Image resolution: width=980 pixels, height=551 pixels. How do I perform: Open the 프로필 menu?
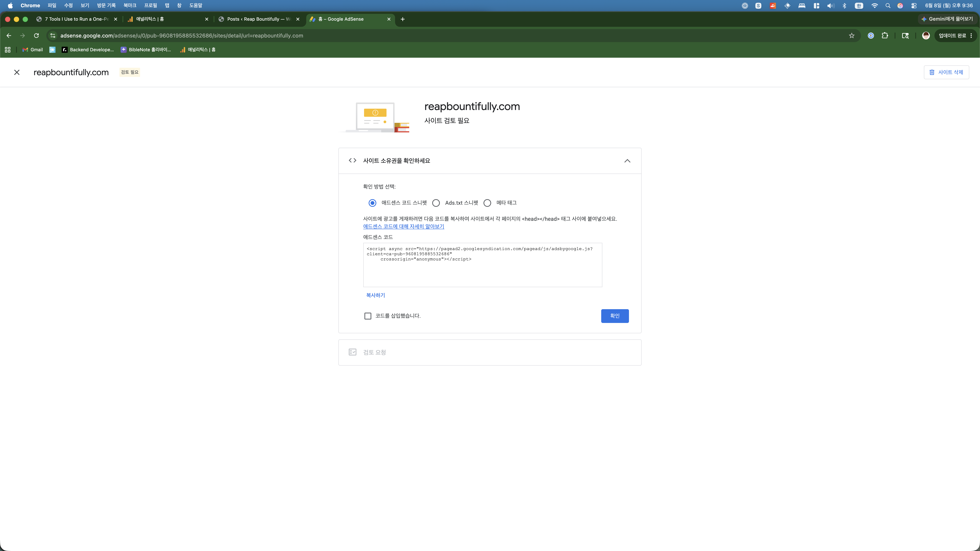[x=151, y=5]
